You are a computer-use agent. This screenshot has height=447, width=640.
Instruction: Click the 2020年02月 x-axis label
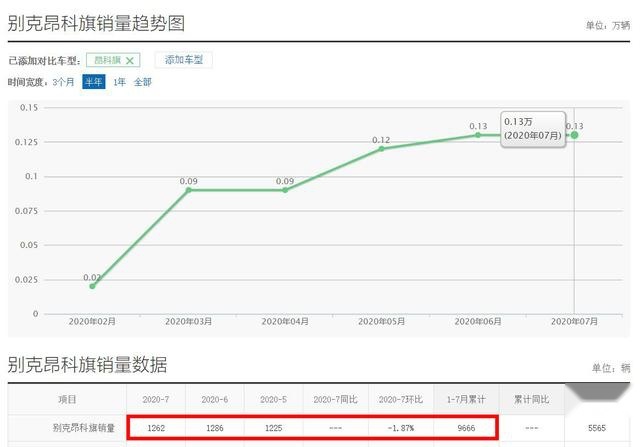[92, 322]
